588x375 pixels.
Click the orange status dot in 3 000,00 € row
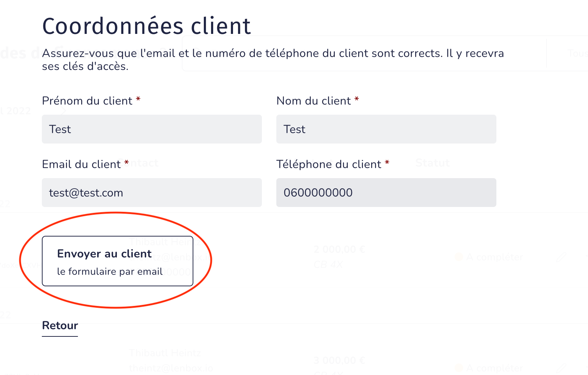pos(459,368)
